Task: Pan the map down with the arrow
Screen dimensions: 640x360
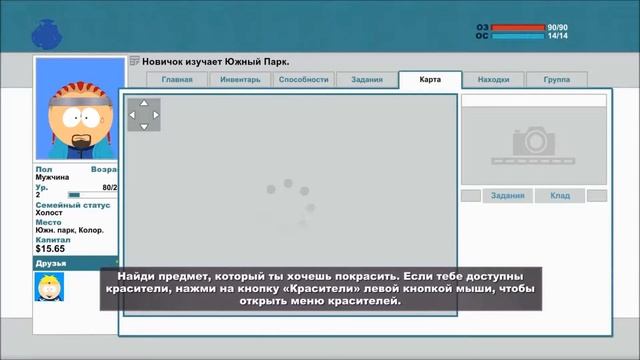Action: (x=144, y=127)
